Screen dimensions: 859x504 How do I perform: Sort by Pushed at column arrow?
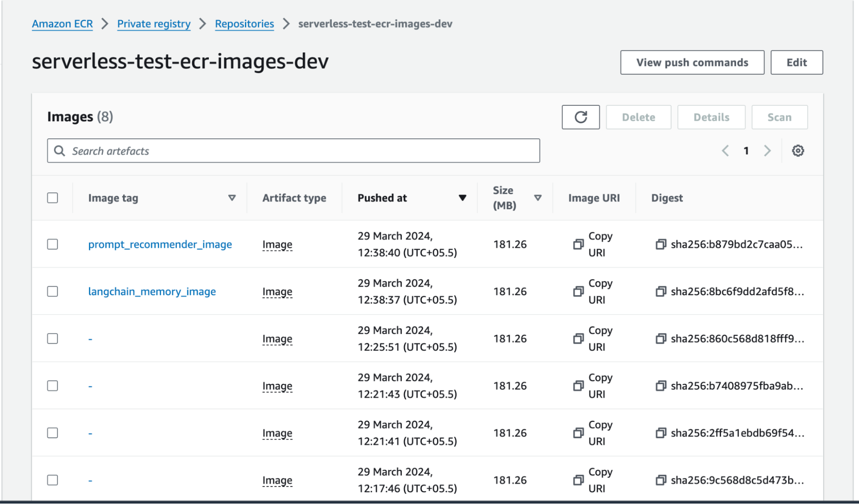click(462, 198)
